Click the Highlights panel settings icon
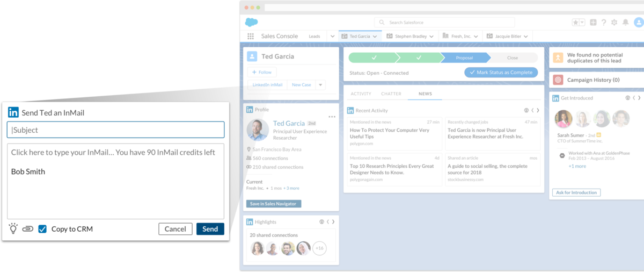 coord(321,221)
